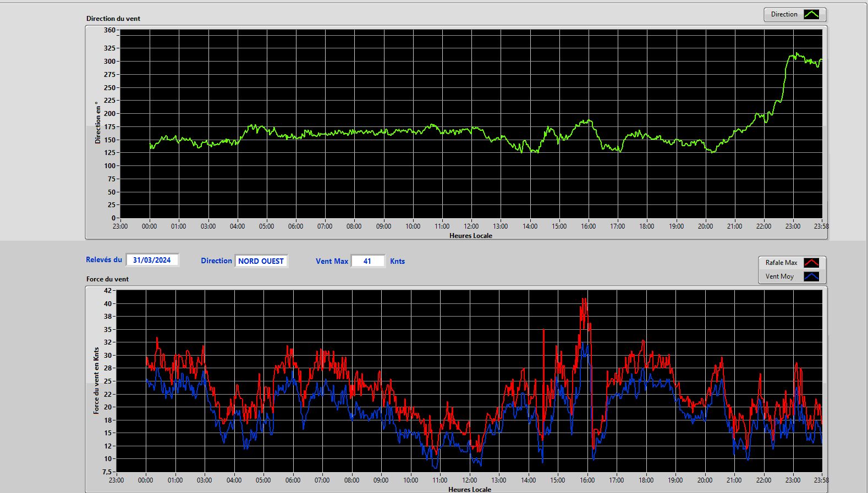Click the 'Relevés du' label
The image size is (868, 493).
(x=104, y=259)
